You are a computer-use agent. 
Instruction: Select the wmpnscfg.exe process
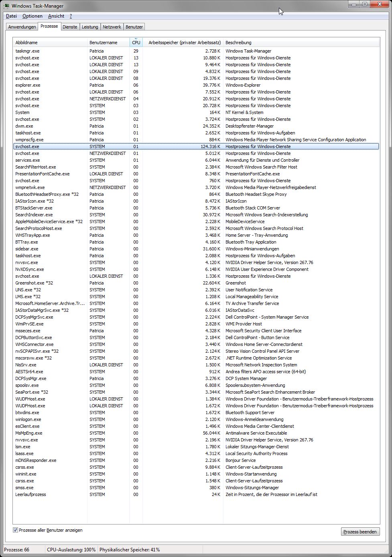pyautogui.click(x=196, y=140)
